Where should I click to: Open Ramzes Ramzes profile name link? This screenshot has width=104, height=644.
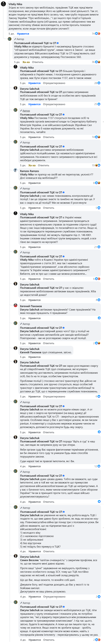(x=29, y=171)
